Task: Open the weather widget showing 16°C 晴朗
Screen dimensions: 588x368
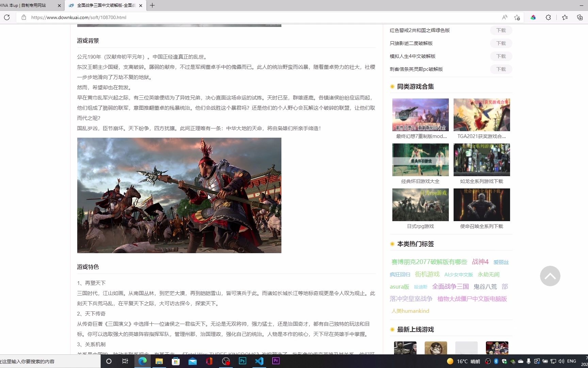Action: 463,361
